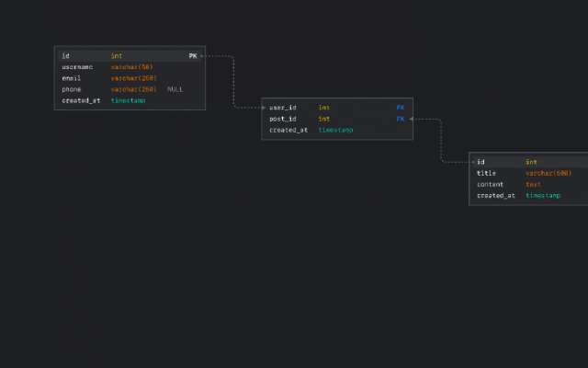Click the email column name
The height and width of the screenshot is (368, 588).
[x=72, y=78]
